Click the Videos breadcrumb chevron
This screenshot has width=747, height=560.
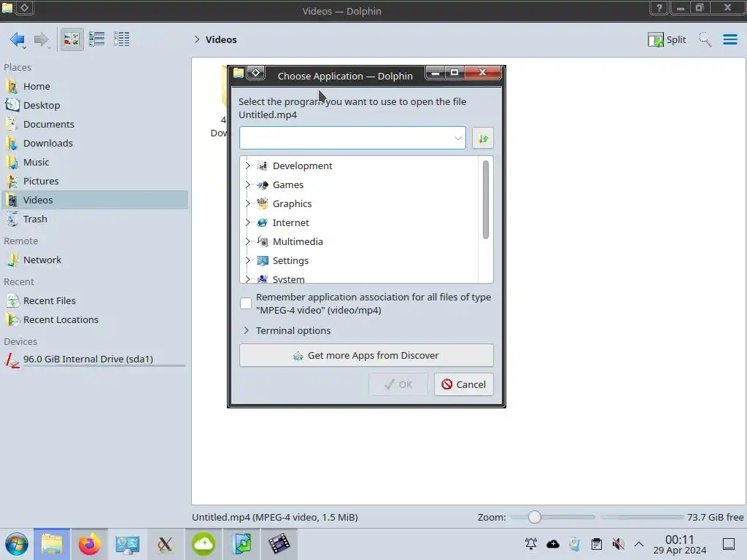[x=197, y=39]
